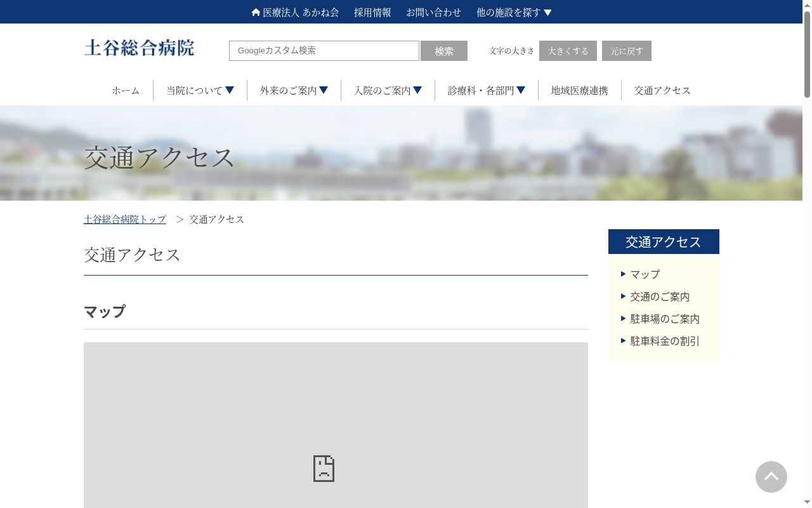Viewport: 812px width, 508px height.
Task: Click the home icon beside 医療法人 あかね会
Action: 256,12
